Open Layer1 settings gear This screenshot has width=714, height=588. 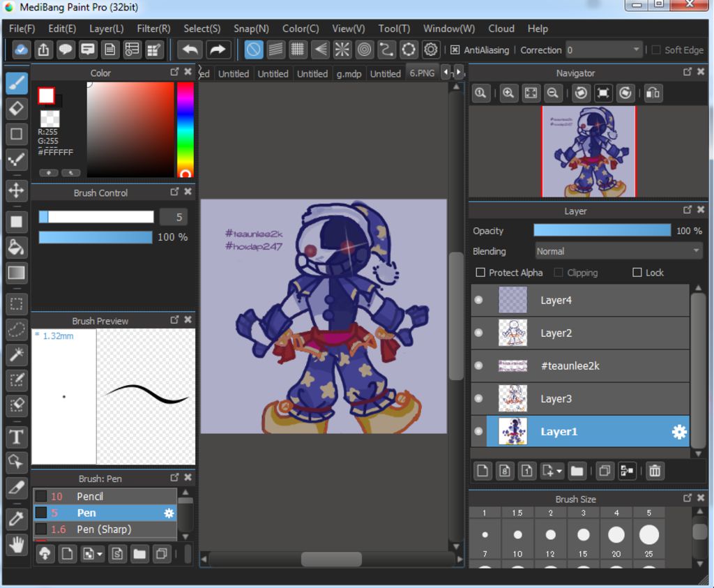[x=678, y=431]
